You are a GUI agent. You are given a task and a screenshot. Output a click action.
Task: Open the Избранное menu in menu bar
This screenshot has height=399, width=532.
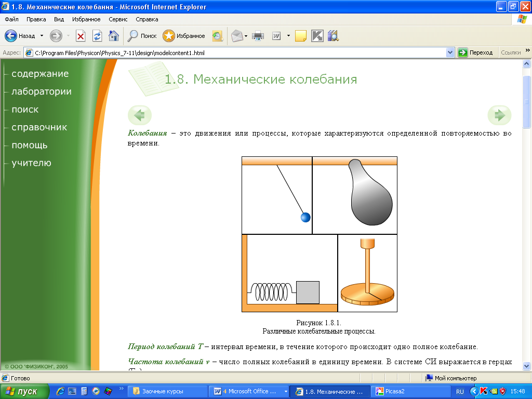(86, 19)
